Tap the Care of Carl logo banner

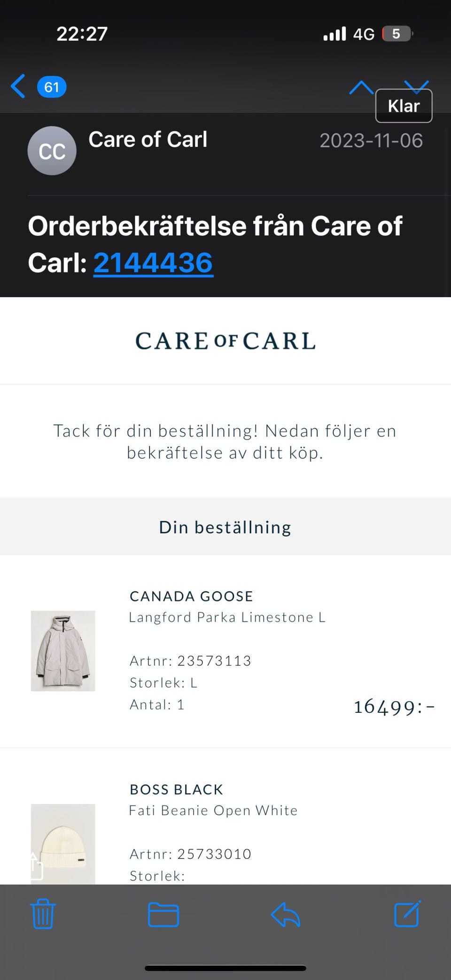tap(225, 341)
